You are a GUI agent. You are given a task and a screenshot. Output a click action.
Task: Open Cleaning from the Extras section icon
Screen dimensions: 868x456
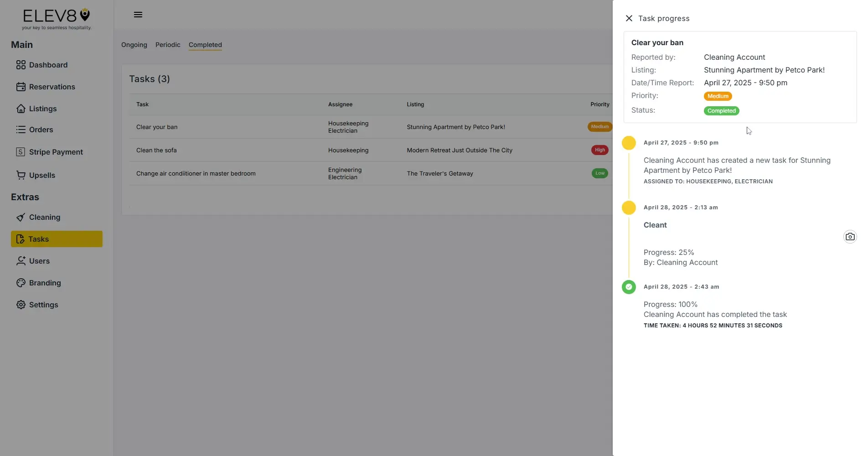tap(21, 217)
